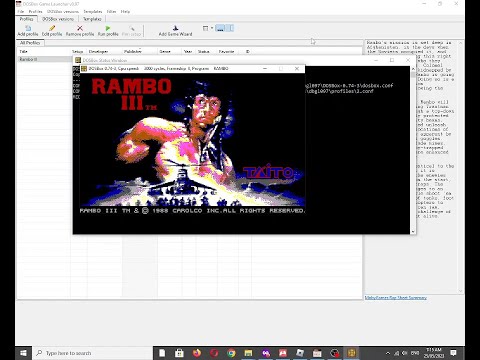This screenshot has height=360, width=480.
Task: Click the taskbar search field
Action: pyautogui.click(x=93, y=353)
